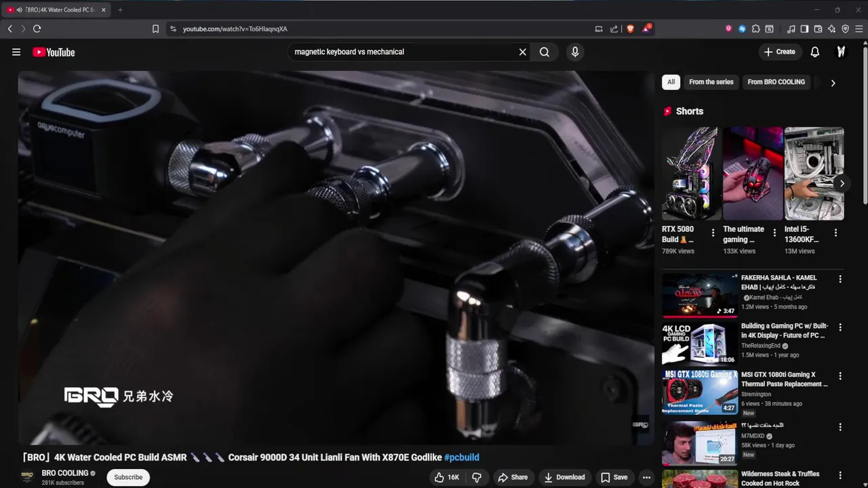The height and width of the screenshot is (488, 868).
Task: Go forward with browser forward arrow
Action: 23,29
